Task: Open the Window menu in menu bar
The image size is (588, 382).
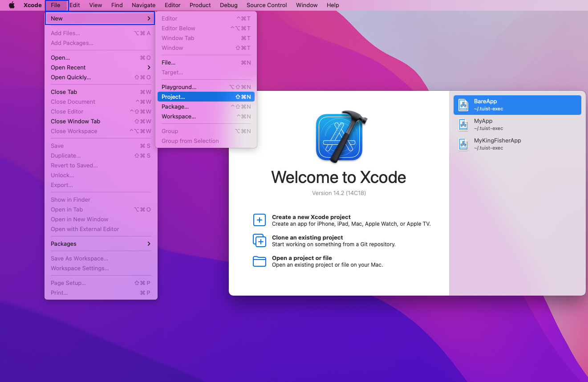Action: point(307,5)
